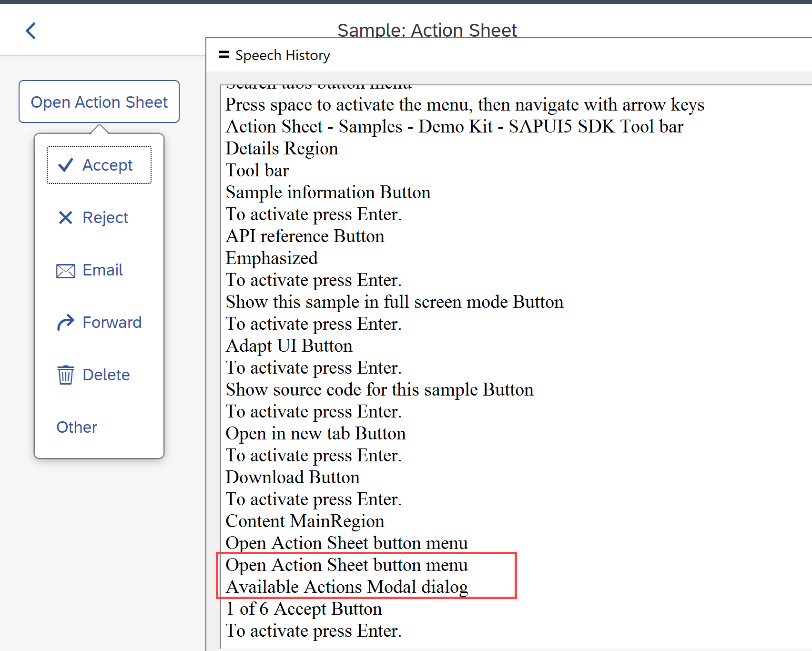
Task: Click the checkmark inside the Accept option
Action: pyautogui.click(x=65, y=165)
